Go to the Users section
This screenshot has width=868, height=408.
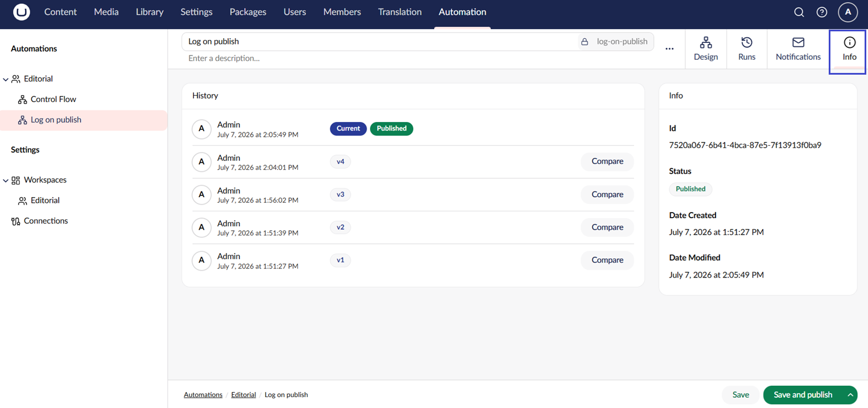point(295,12)
